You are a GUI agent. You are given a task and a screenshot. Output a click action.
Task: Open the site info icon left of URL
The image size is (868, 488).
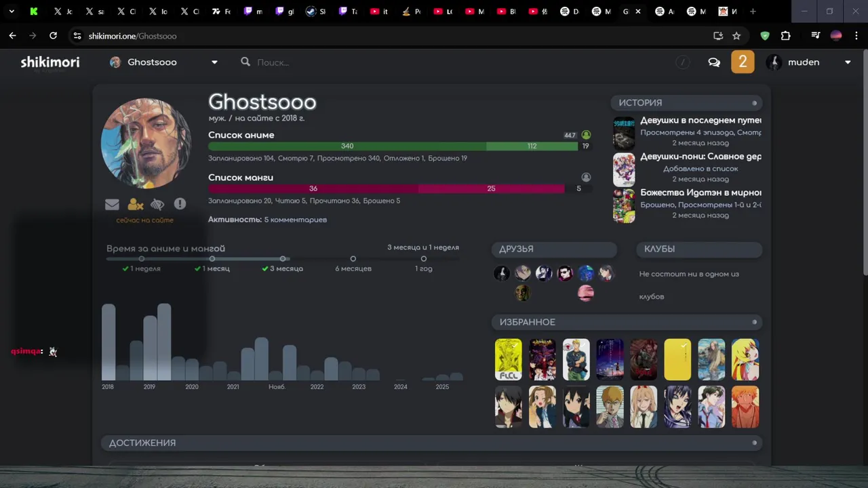click(77, 36)
